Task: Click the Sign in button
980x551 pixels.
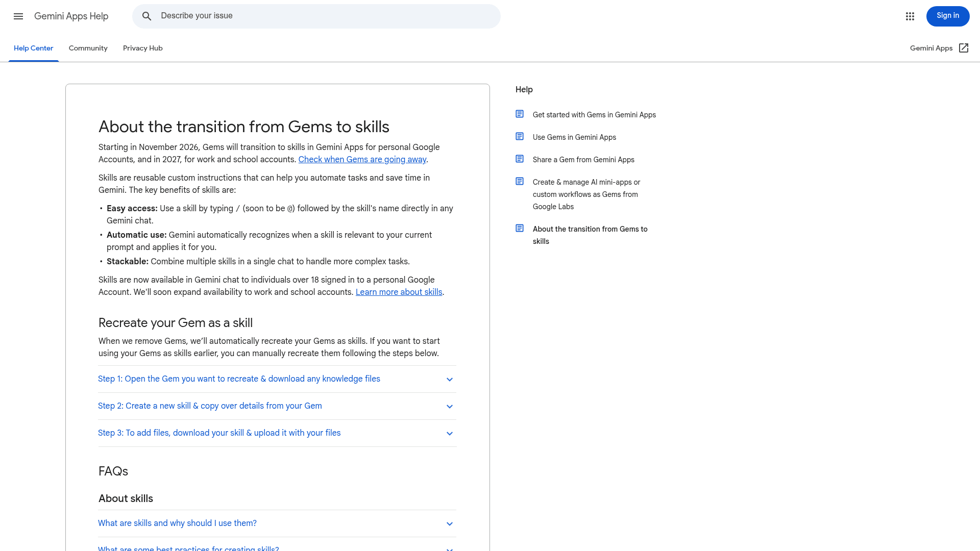Action: (x=948, y=16)
